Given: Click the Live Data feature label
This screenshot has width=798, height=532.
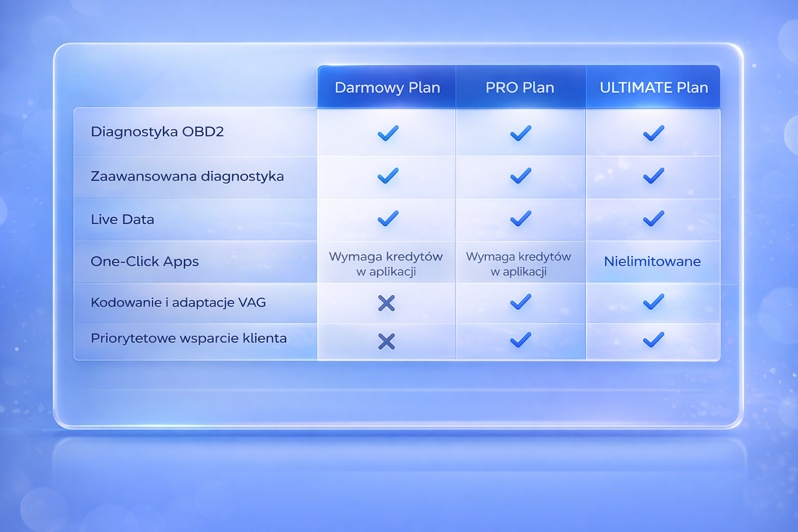Looking at the screenshot, I should tap(123, 219).
